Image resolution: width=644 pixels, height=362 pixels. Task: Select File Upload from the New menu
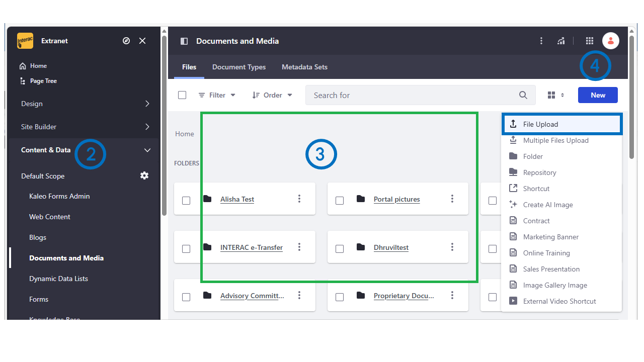tap(562, 124)
